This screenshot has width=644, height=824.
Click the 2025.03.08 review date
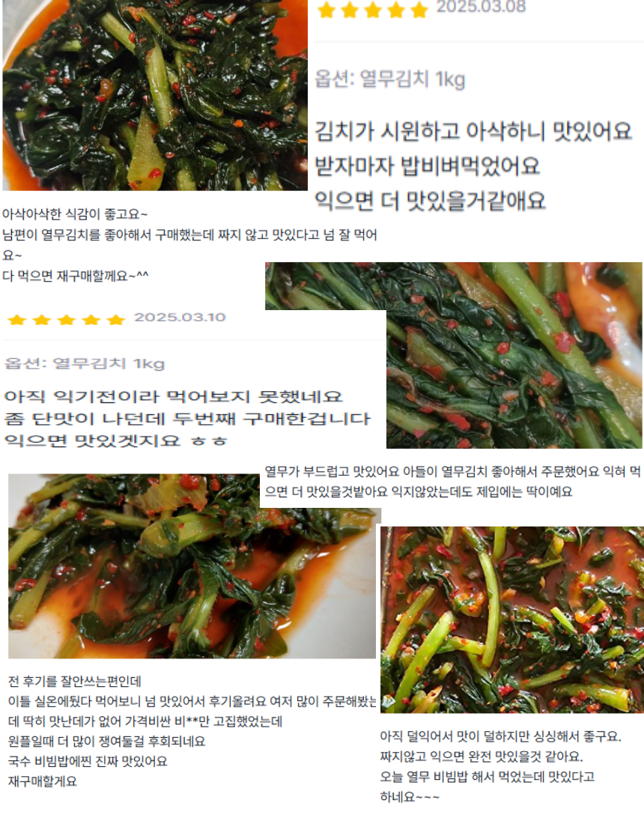[481, 7]
